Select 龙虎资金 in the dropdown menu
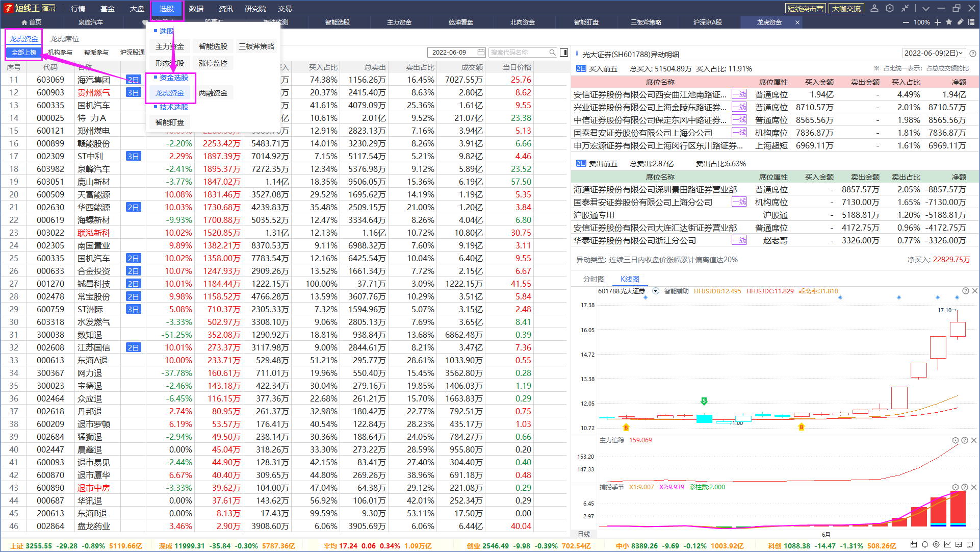 click(x=170, y=93)
